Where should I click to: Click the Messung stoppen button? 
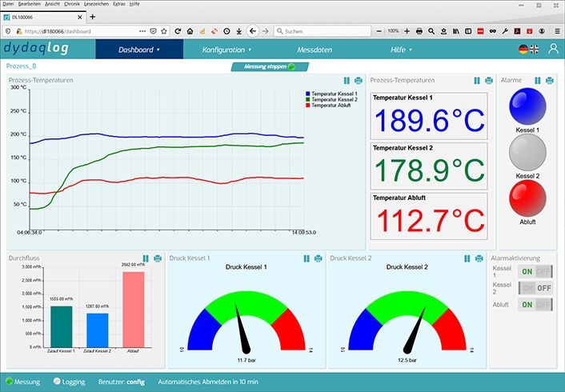[263, 66]
